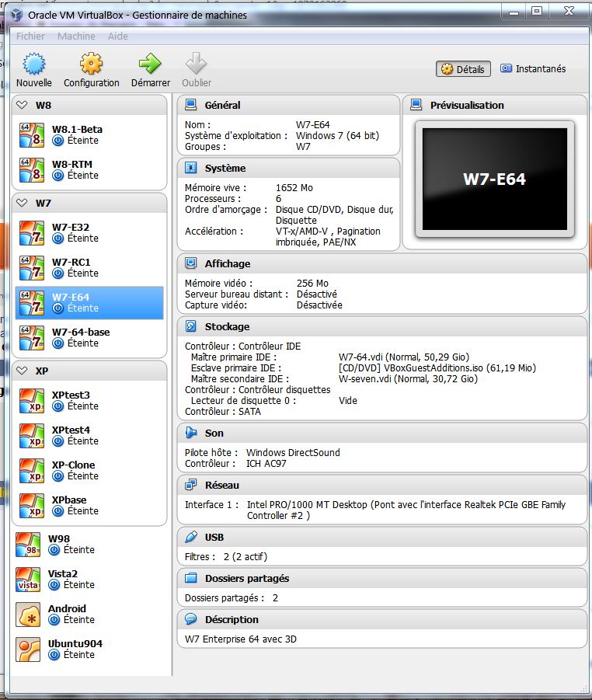Click the Déscription speech bubble icon
The width and height of the screenshot is (592, 700).
pos(190,619)
